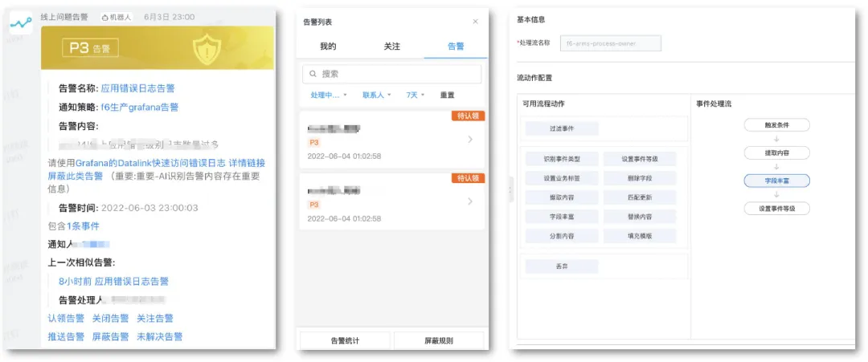Image resolution: width=868 pixels, height=362 pixels.
Task: Open the f6生产grafana告警 notification policy link
Action: click(x=140, y=108)
